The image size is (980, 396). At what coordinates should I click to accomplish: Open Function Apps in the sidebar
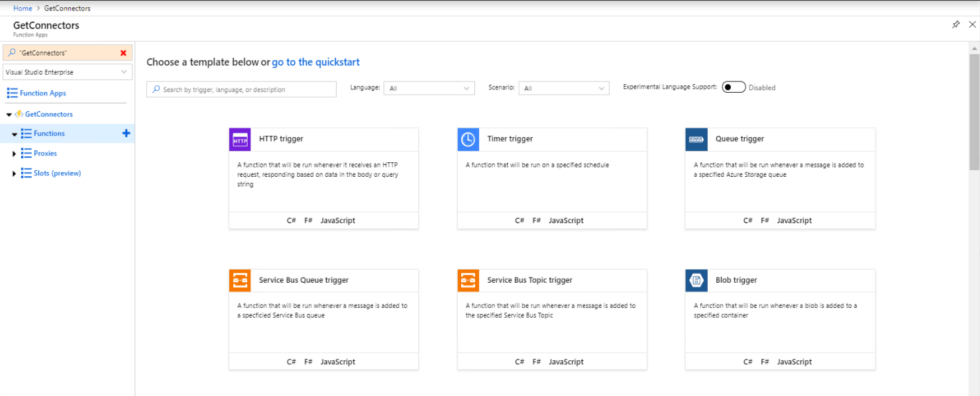43,93
